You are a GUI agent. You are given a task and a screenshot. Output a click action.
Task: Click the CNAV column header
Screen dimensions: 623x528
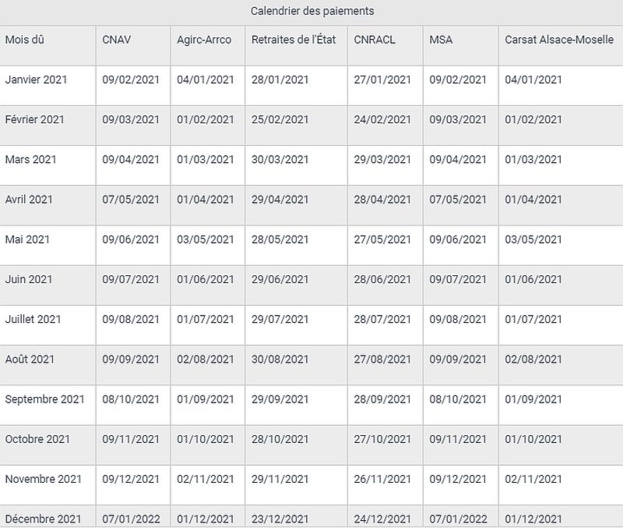[x=116, y=40]
